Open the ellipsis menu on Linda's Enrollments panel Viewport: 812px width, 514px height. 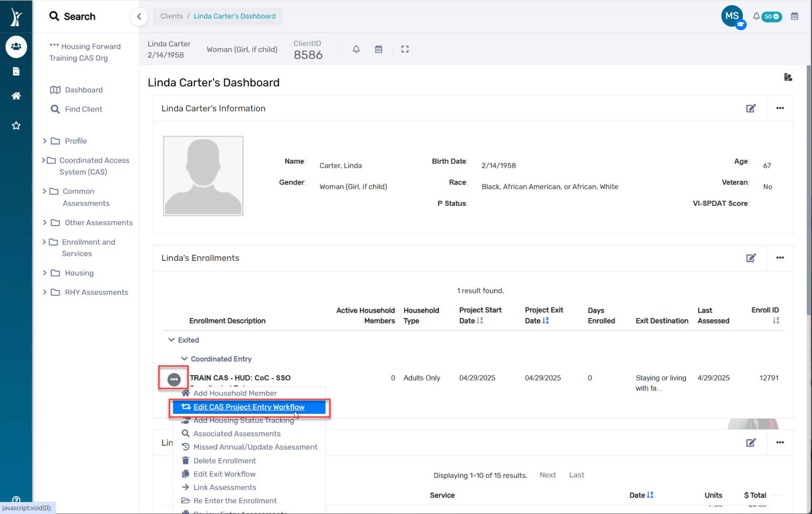780,257
